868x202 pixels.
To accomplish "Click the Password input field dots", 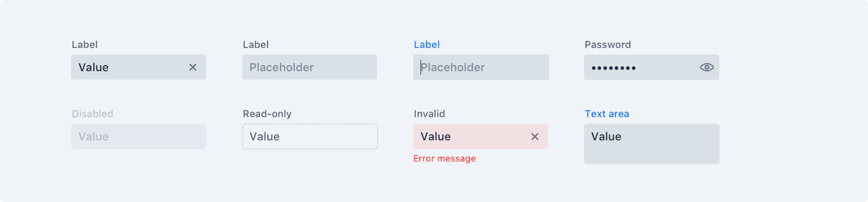I will click(614, 68).
